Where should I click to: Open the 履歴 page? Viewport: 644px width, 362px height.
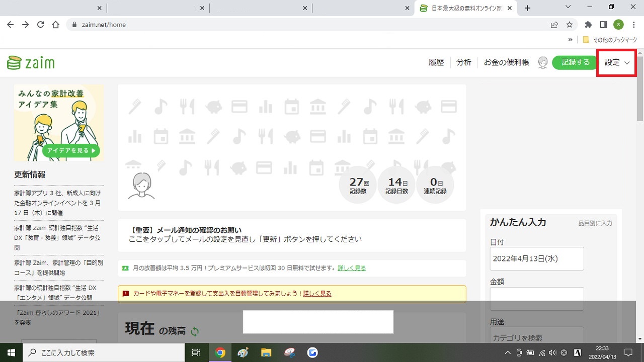tap(436, 62)
